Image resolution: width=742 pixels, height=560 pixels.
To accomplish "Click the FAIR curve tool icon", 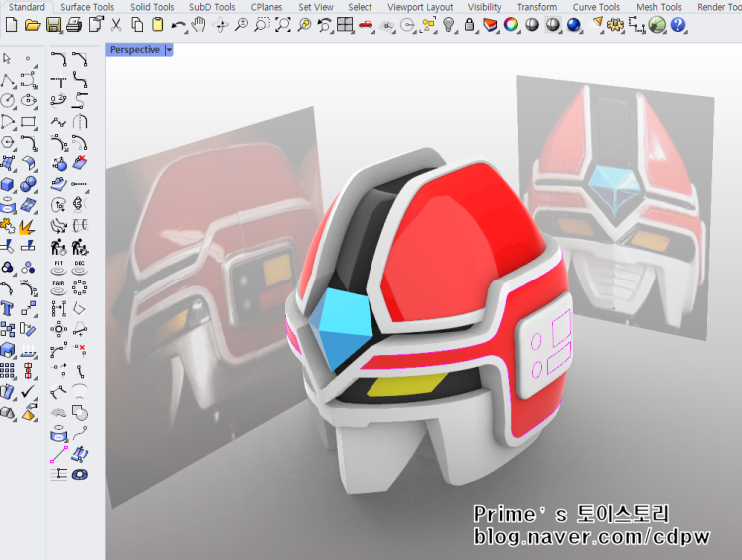I will tap(59, 288).
